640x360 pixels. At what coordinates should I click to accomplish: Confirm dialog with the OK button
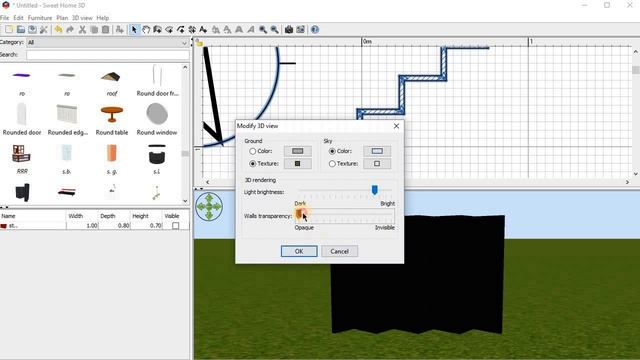tap(299, 251)
